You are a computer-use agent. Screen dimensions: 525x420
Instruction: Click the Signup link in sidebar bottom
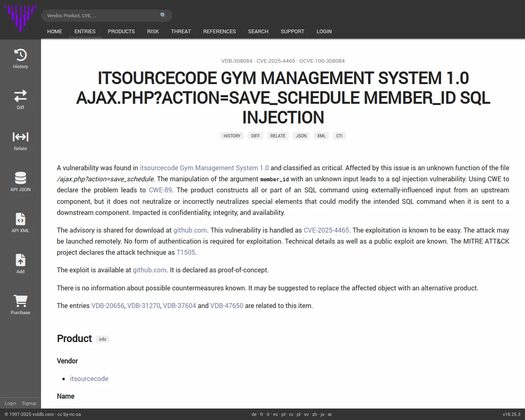(29, 403)
